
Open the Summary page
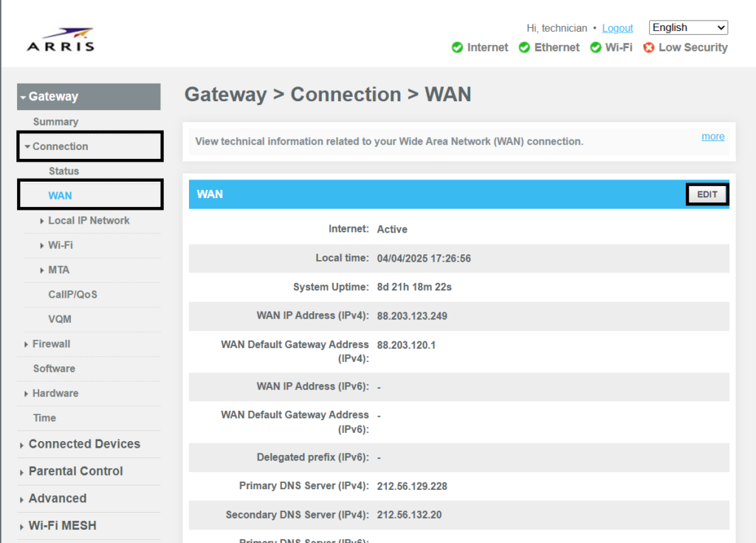[55, 121]
